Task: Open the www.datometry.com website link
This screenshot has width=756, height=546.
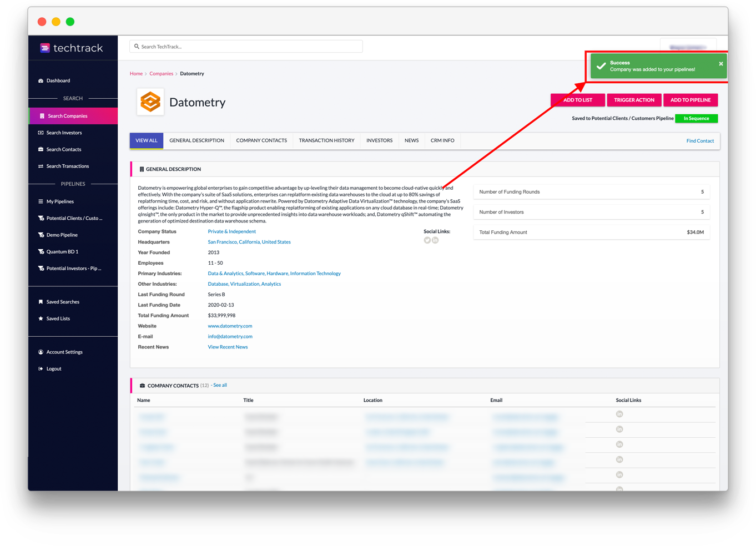Action: (230, 326)
